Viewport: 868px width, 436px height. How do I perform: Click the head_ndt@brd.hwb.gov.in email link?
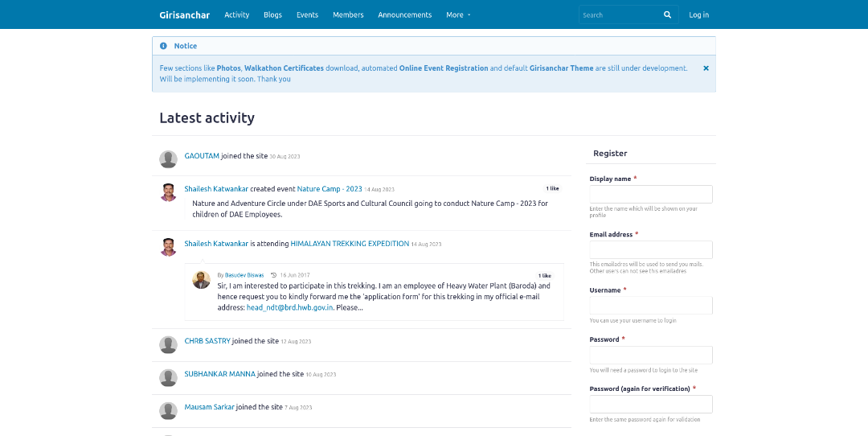[289, 307]
